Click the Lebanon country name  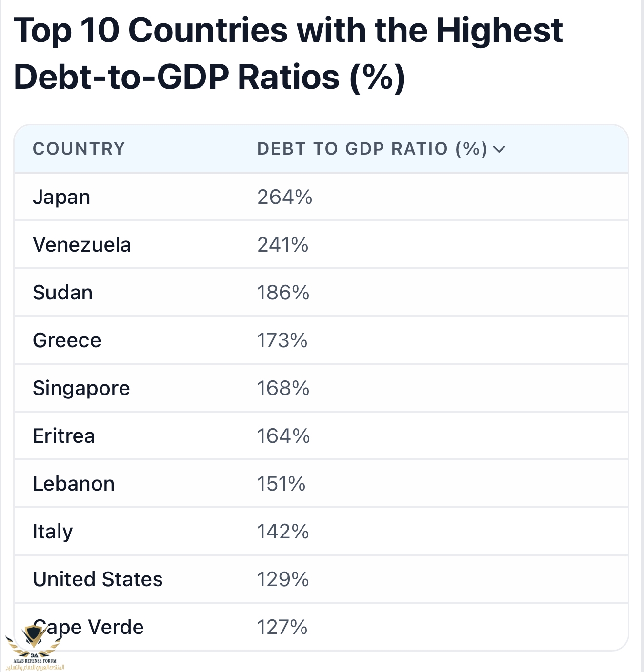point(74,484)
